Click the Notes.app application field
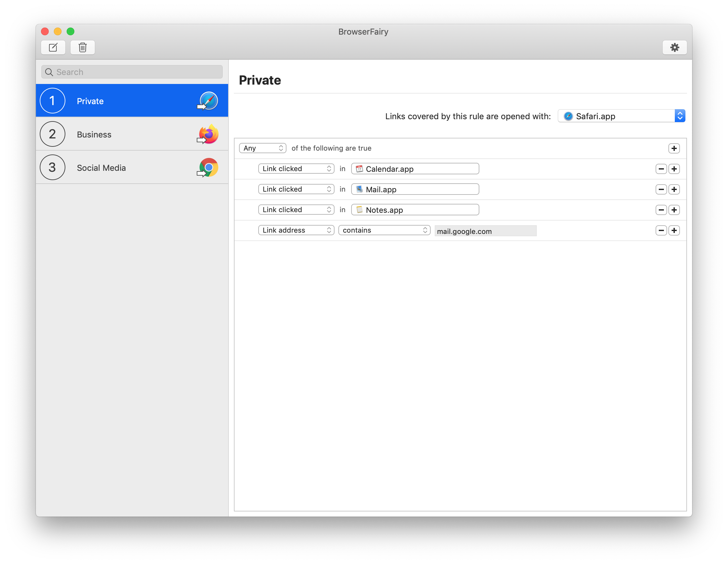 pyautogui.click(x=415, y=210)
